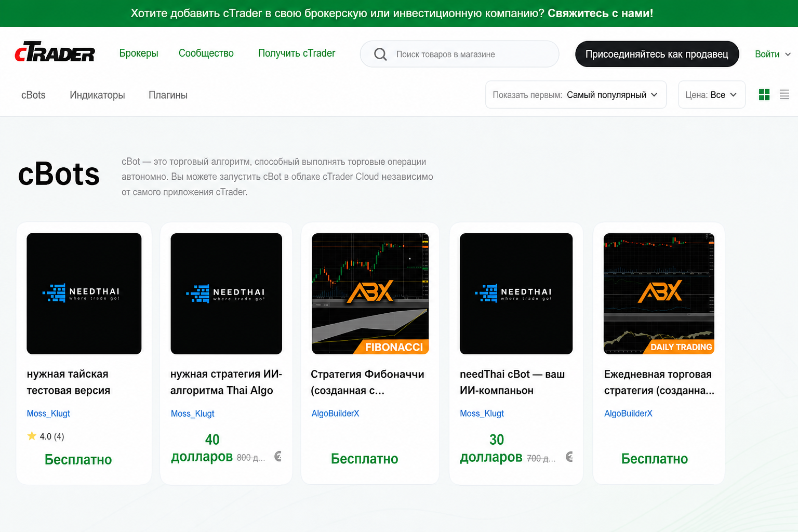
Task: Click title Стратегия Фибоначчи (созданная с...
Action: [367, 382]
